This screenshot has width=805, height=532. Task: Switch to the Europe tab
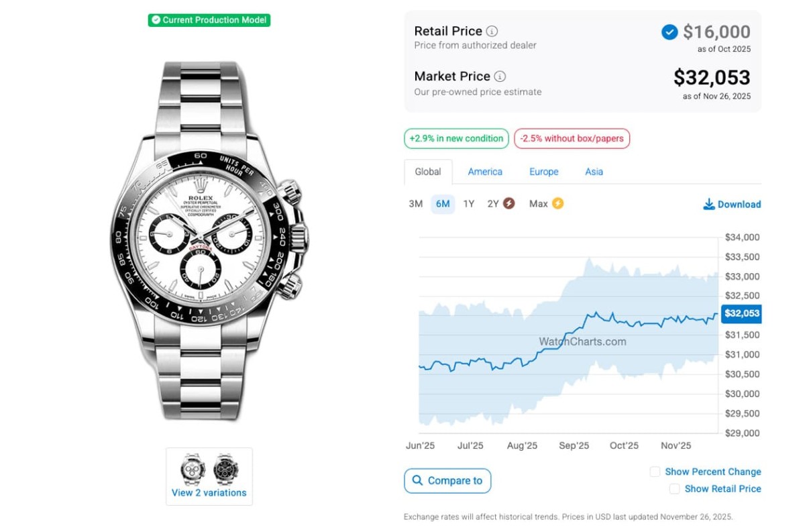coord(543,172)
